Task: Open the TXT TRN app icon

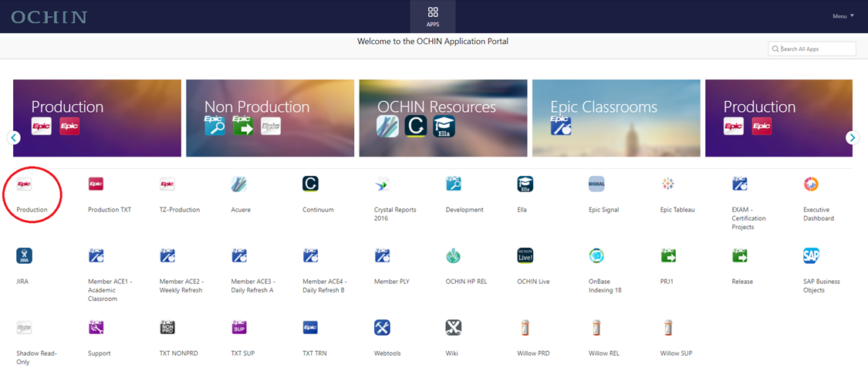Action: [311, 327]
